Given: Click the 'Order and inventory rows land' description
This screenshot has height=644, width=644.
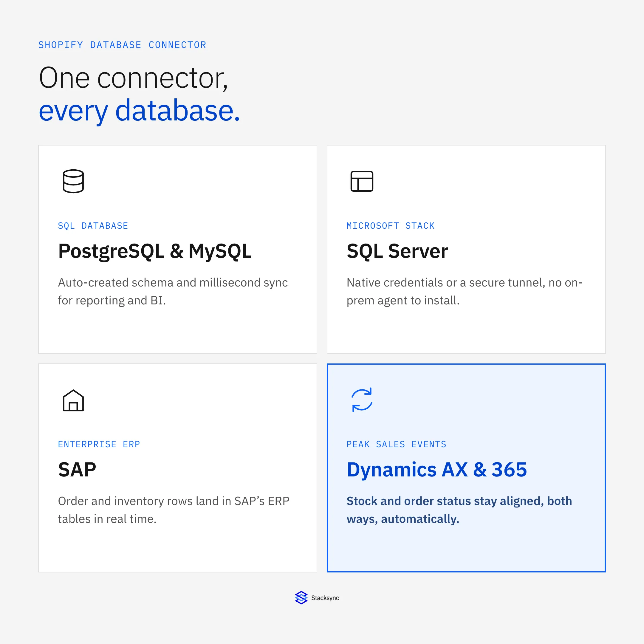Looking at the screenshot, I should 173,510.
